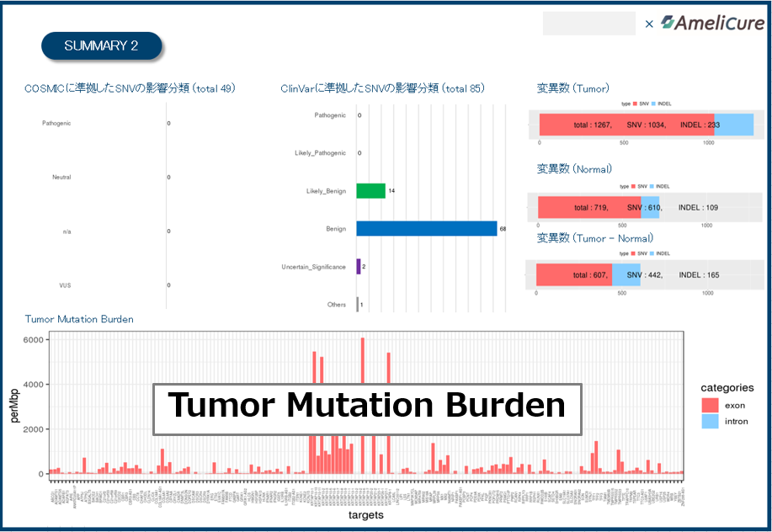Click the SUMMARY 2 button
The height and width of the screenshot is (532, 772).
101,45
